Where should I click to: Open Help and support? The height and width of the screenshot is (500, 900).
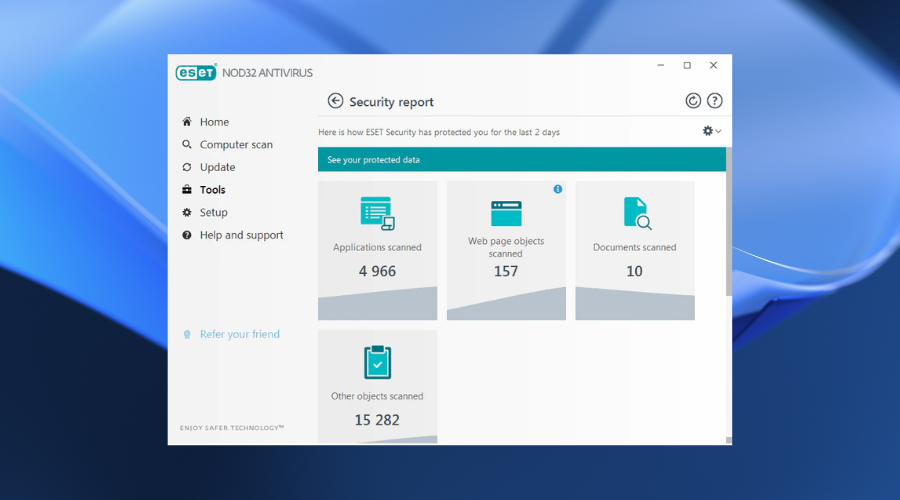click(242, 235)
